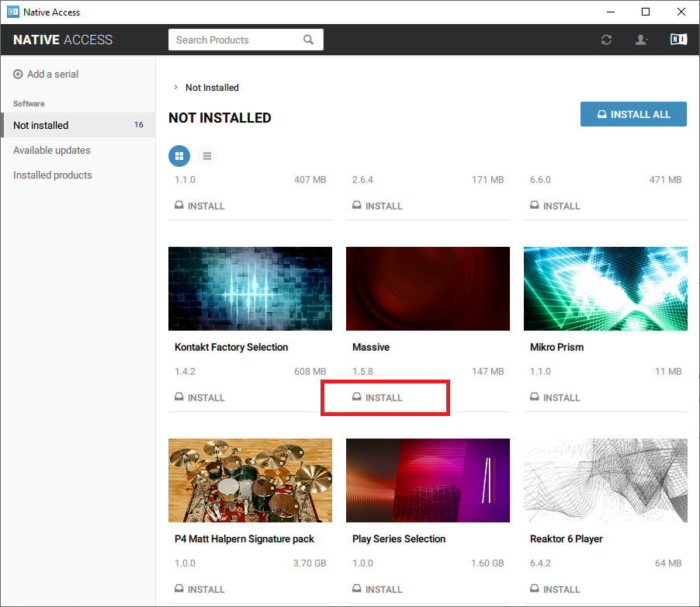This screenshot has height=607, width=700.
Task: Open the user account icon menu
Action: (x=642, y=40)
